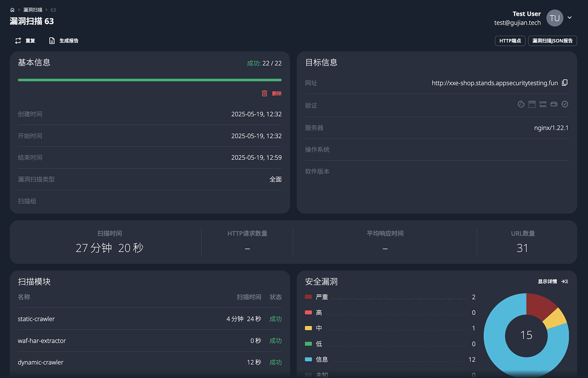Select the verified badge icon in 验证 row

[565, 104]
